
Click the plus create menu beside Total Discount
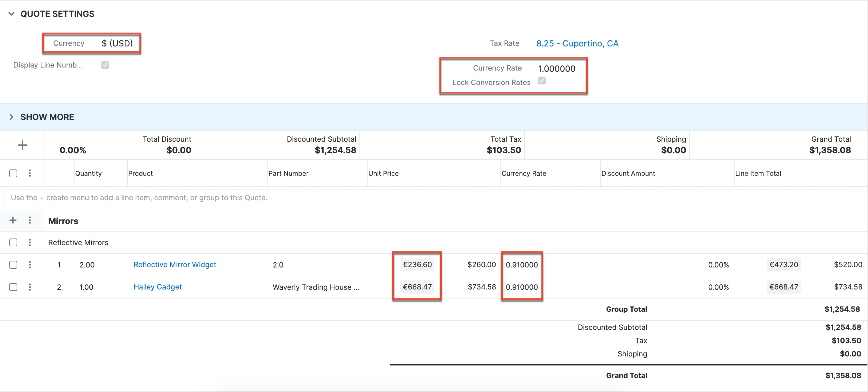22,145
